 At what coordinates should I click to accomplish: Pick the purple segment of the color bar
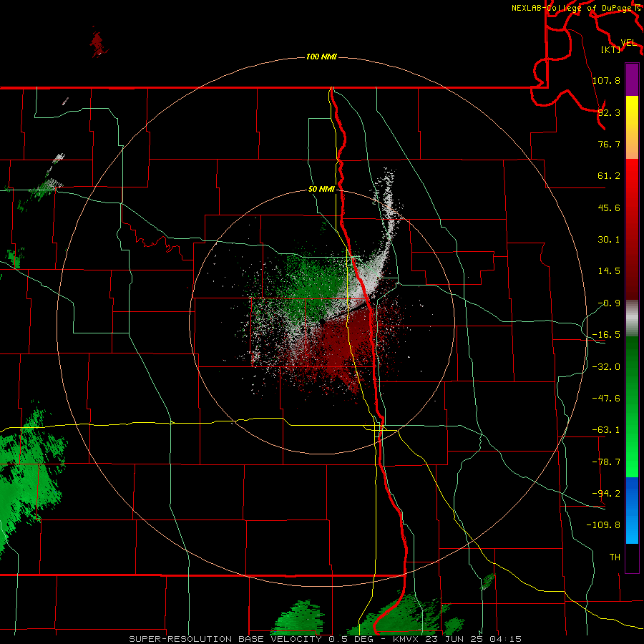click(x=632, y=79)
